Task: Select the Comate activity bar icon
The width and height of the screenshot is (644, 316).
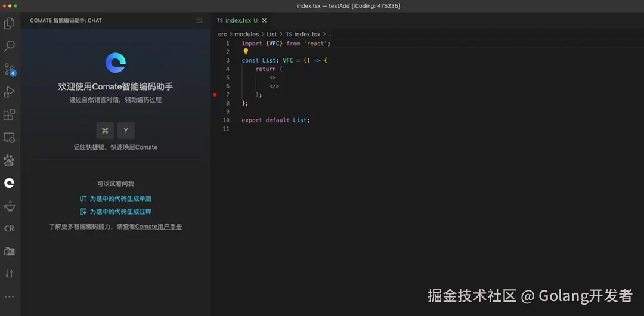Action: click(9, 183)
